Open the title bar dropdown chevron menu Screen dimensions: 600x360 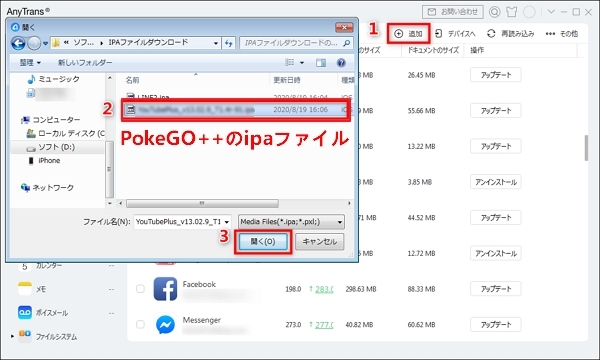coord(551,11)
